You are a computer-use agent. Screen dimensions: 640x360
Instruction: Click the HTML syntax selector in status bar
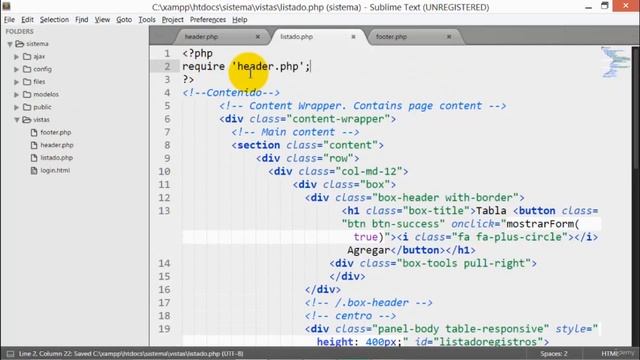click(610, 353)
